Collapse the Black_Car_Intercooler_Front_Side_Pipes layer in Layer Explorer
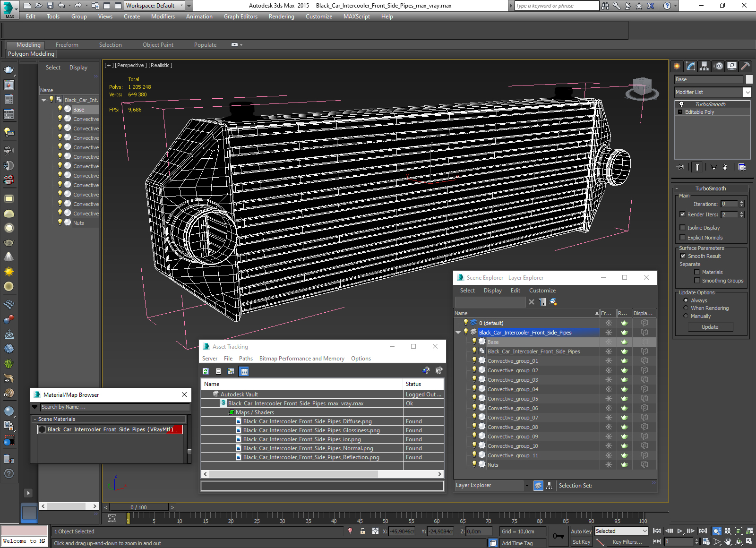756x548 pixels. [458, 333]
